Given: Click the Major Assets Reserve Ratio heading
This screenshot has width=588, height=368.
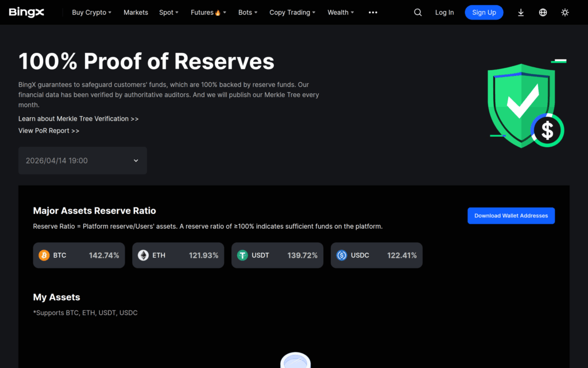Looking at the screenshot, I should [x=95, y=210].
